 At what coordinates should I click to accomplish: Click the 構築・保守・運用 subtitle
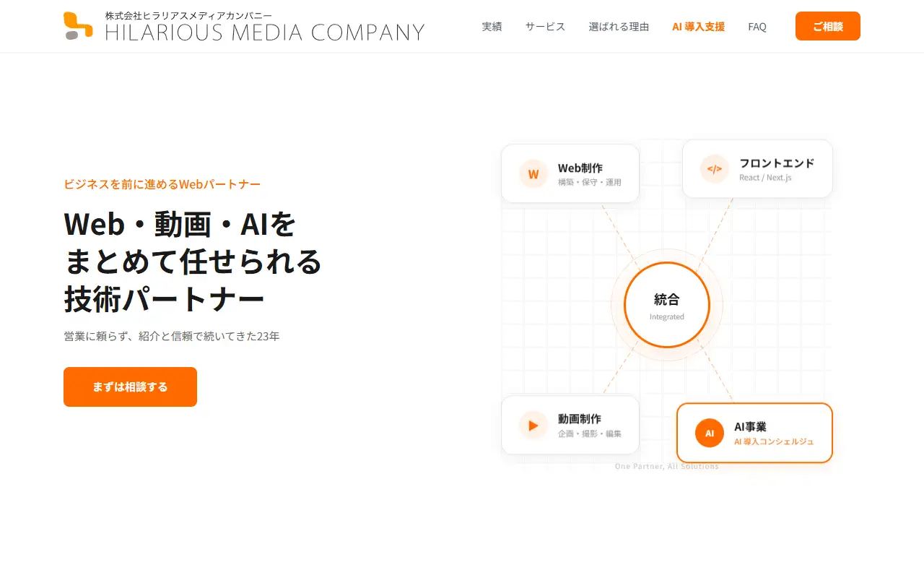tap(590, 182)
